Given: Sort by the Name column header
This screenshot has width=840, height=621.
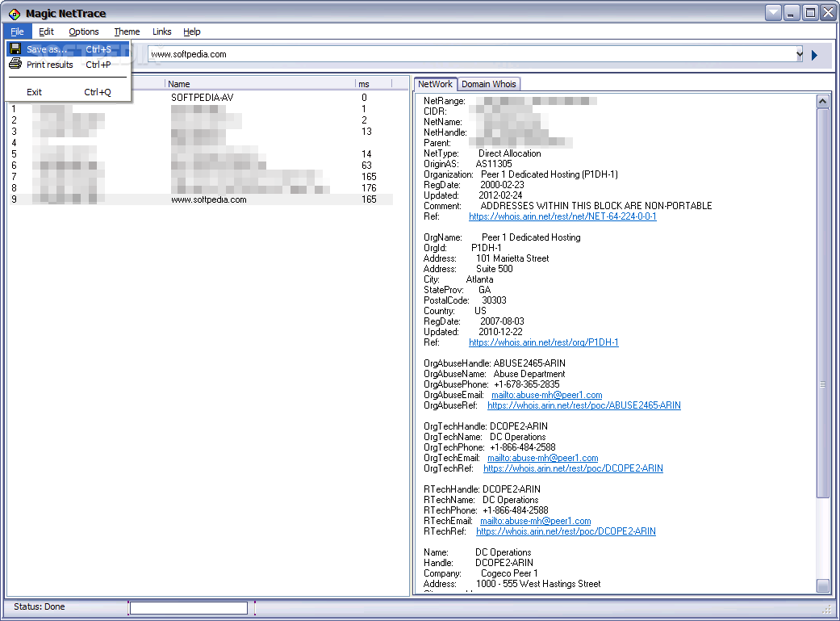Looking at the screenshot, I should pyautogui.click(x=260, y=84).
